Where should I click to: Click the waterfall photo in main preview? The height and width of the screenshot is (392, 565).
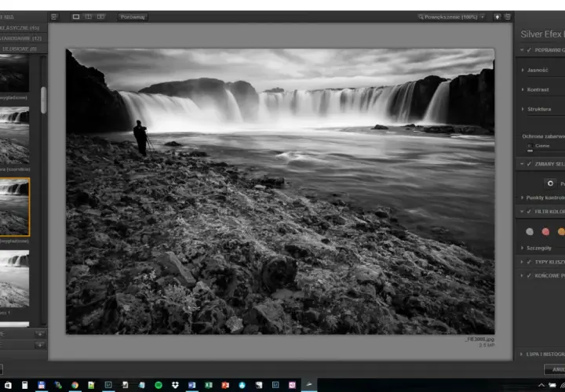point(280,191)
